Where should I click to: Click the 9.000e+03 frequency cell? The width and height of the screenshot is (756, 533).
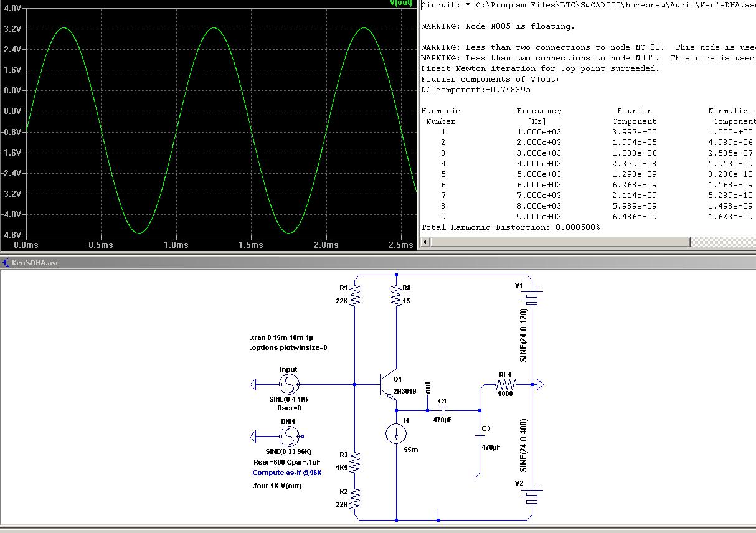tap(539, 217)
